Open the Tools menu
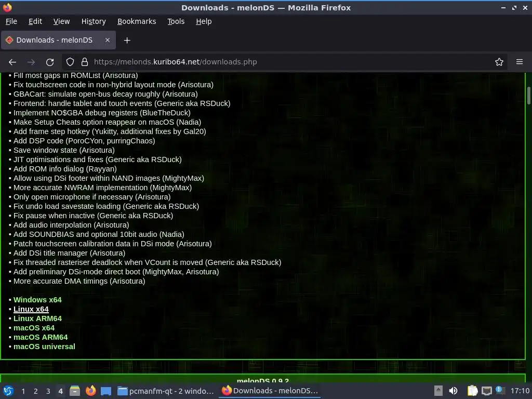The height and width of the screenshot is (399, 532). coord(176,21)
